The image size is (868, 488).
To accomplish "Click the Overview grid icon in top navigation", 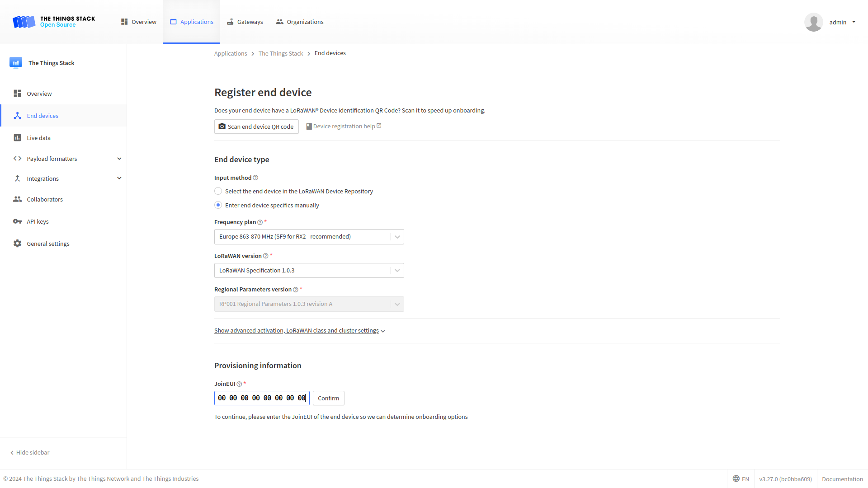I will [x=124, y=22].
